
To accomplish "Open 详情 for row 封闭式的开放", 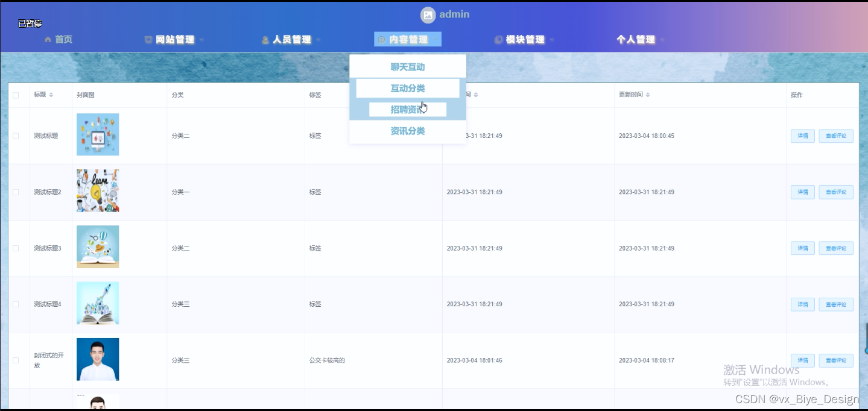I will 803,360.
